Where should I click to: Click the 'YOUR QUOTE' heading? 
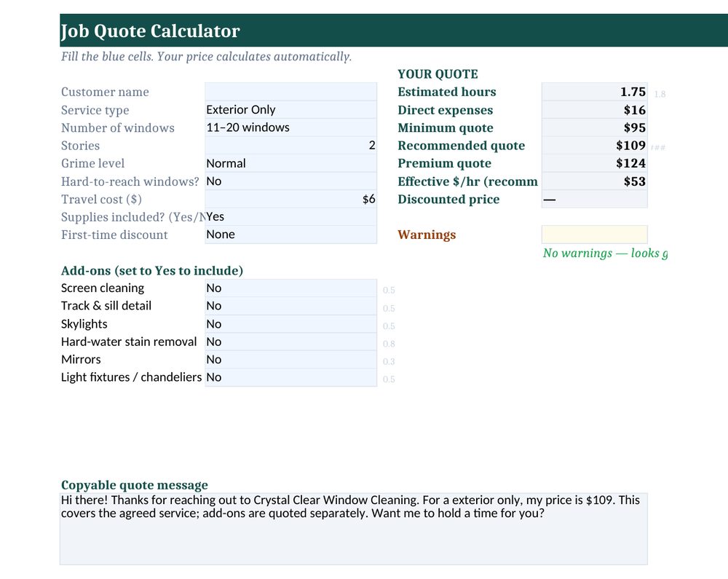click(438, 74)
